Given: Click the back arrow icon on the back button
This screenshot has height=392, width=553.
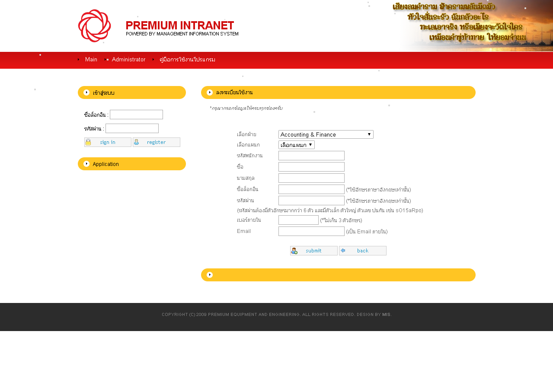Looking at the screenshot, I should pos(343,251).
